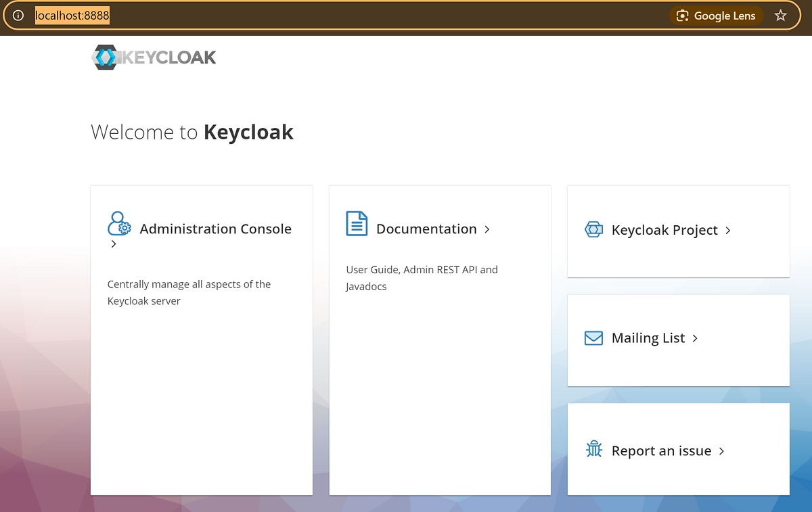The image size is (812, 512).
Task: Click the Report an issue bug icon
Action: [x=593, y=449]
